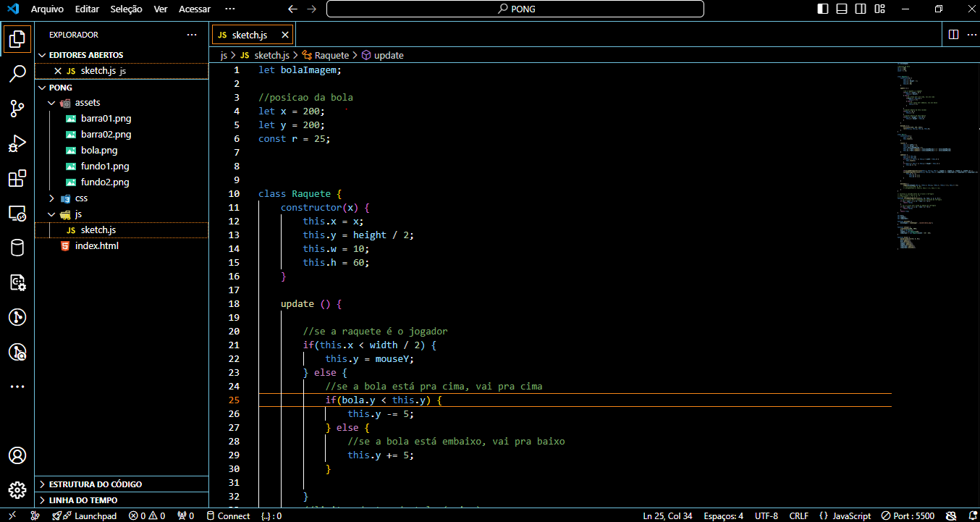This screenshot has width=980, height=522.
Task: Open the Source Control view
Action: click(x=17, y=109)
